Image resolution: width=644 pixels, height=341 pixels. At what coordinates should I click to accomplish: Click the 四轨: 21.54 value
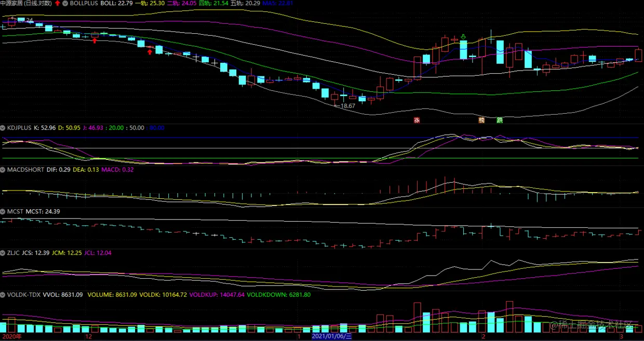[213, 3]
